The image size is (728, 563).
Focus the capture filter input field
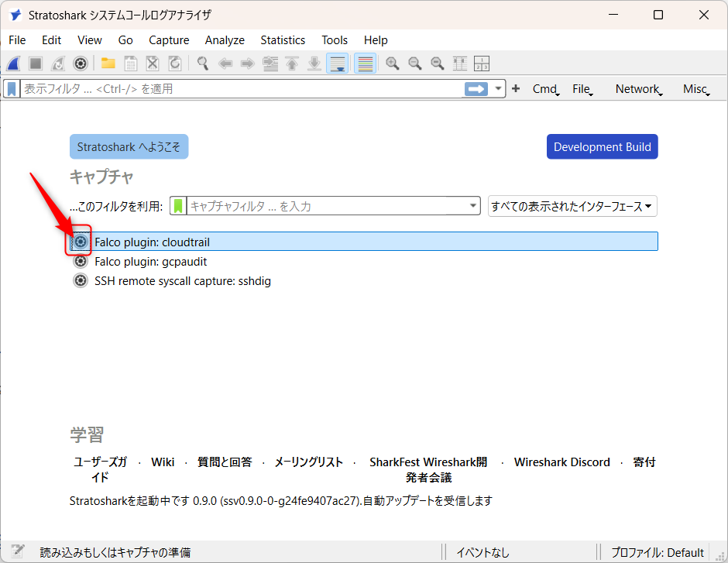point(325,206)
